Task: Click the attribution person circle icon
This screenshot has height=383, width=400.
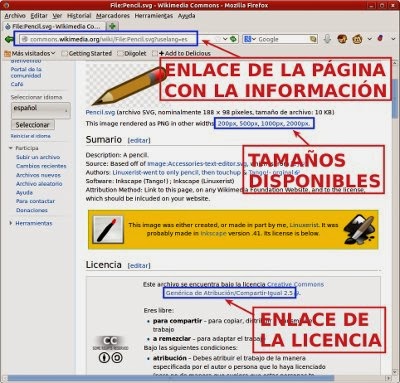Action: point(104,358)
